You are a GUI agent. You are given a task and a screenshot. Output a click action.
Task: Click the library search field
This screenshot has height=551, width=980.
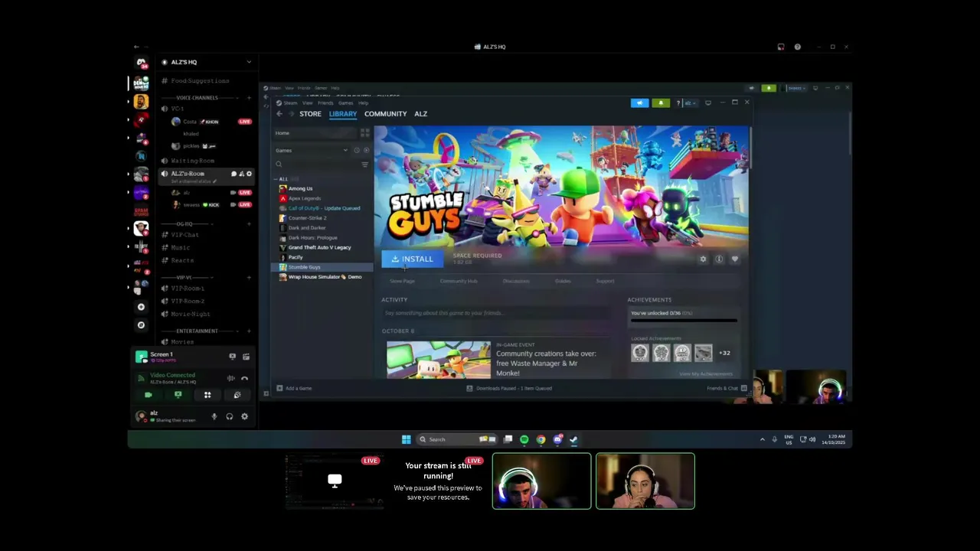(315, 165)
